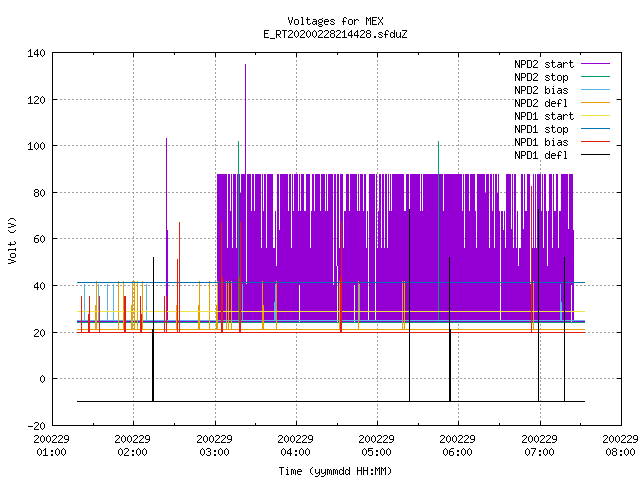
Task: Click the 'NPD2 defl' legend label
Action: [541, 103]
